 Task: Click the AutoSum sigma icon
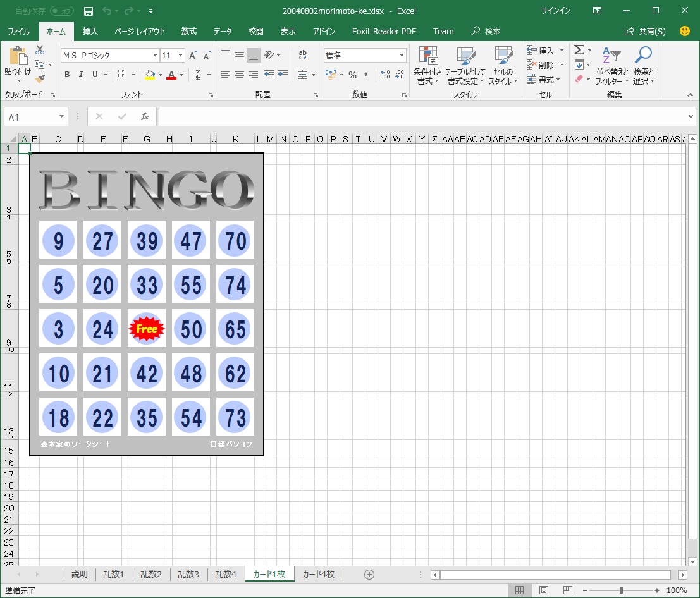[x=579, y=50]
